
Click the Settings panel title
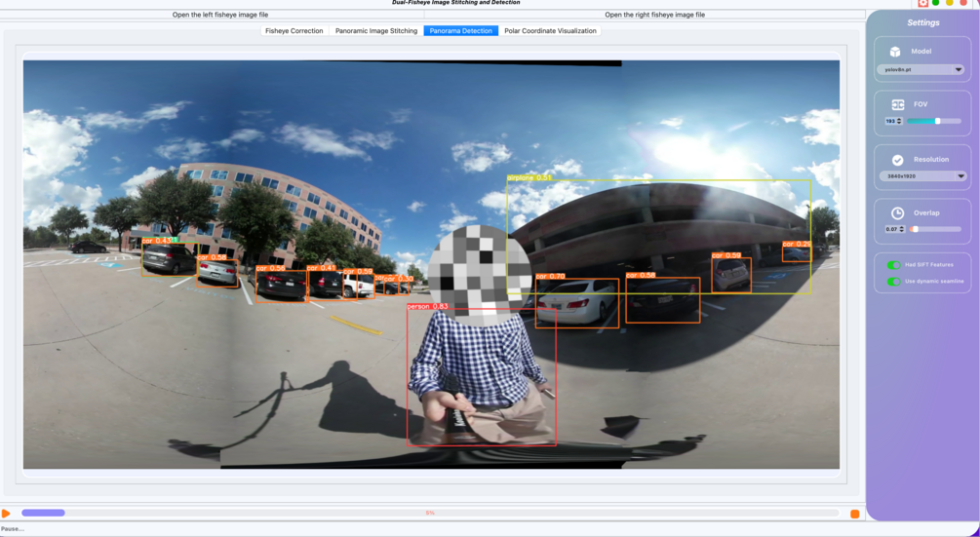pos(923,22)
